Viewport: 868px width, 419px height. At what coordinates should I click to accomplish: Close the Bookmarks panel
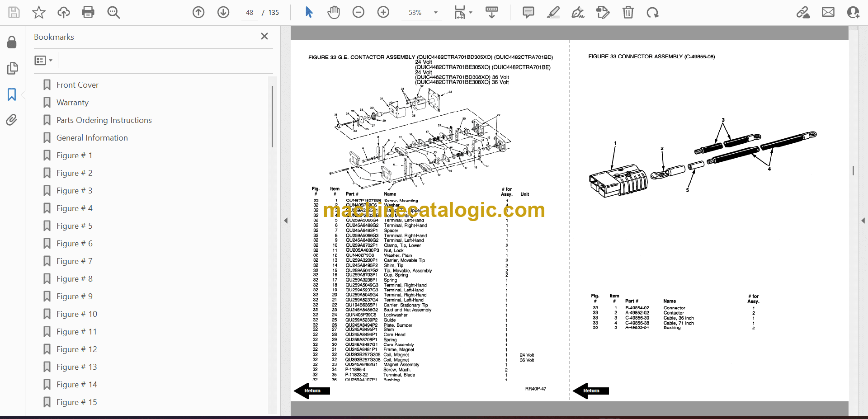pyautogui.click(x=264, y=36)
